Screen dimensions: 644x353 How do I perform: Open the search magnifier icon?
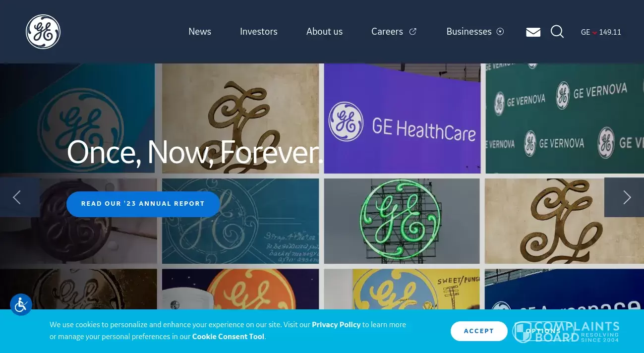[557, 32]
